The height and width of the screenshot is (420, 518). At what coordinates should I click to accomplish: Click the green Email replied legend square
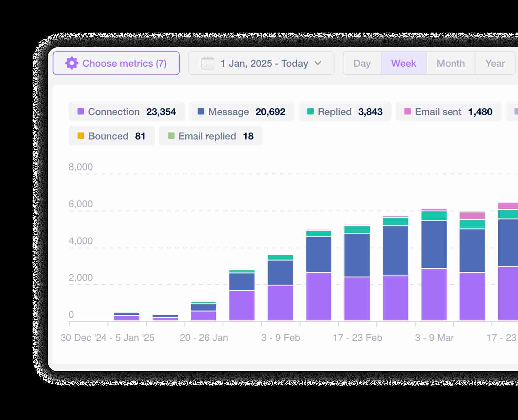171,136
